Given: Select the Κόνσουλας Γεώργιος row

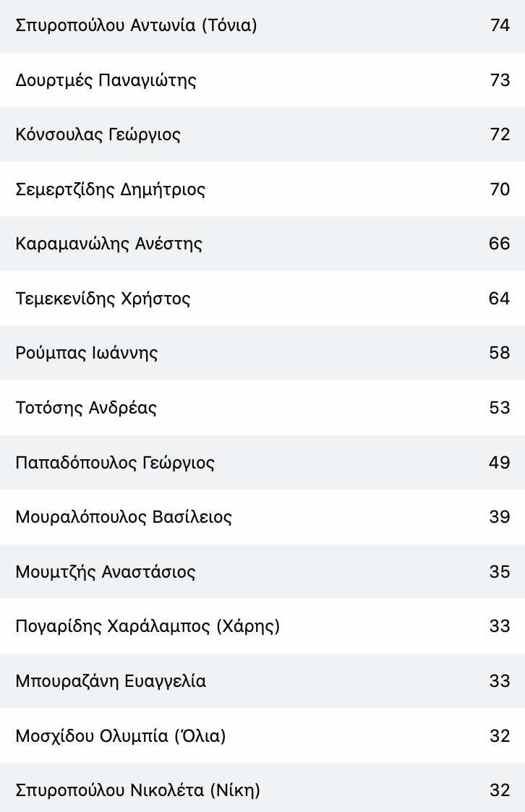Looking at the screenshot, I should click(x=262, y=134).
